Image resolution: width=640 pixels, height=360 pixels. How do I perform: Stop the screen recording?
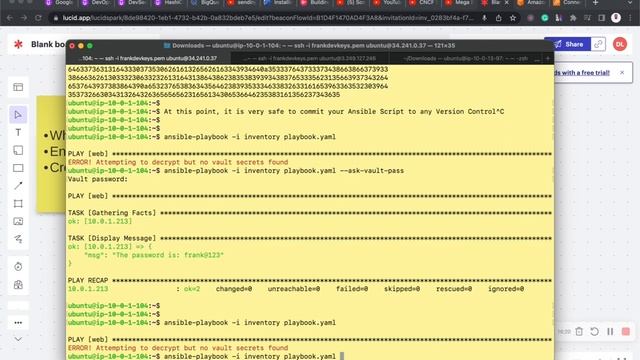(x=626, y=331)
